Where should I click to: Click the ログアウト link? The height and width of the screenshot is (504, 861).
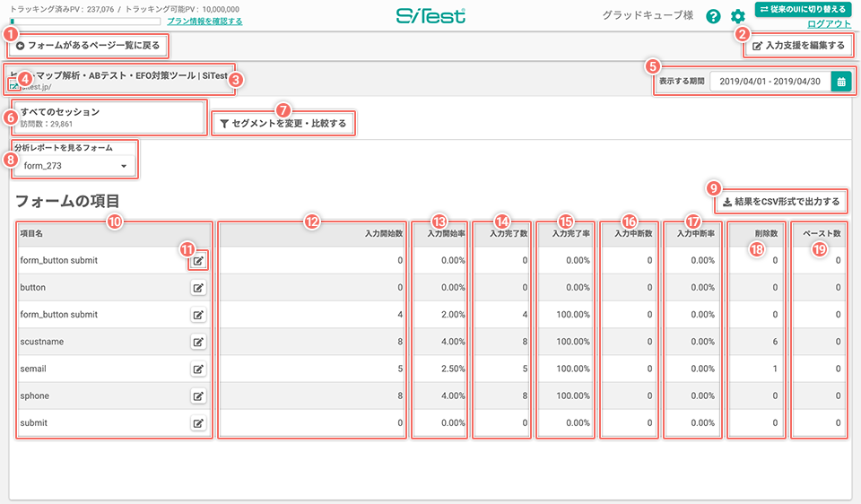point(829,23)
